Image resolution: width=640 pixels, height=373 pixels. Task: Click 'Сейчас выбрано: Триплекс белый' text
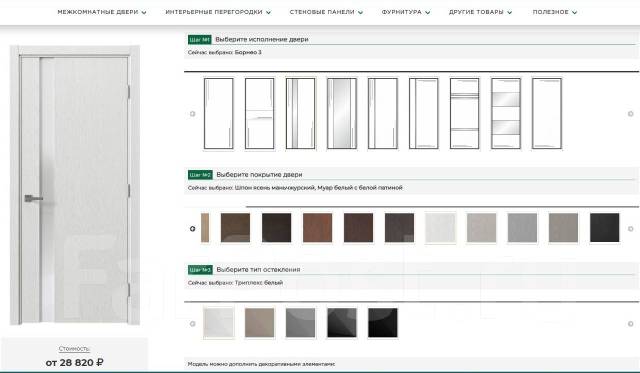pos(235,282)
